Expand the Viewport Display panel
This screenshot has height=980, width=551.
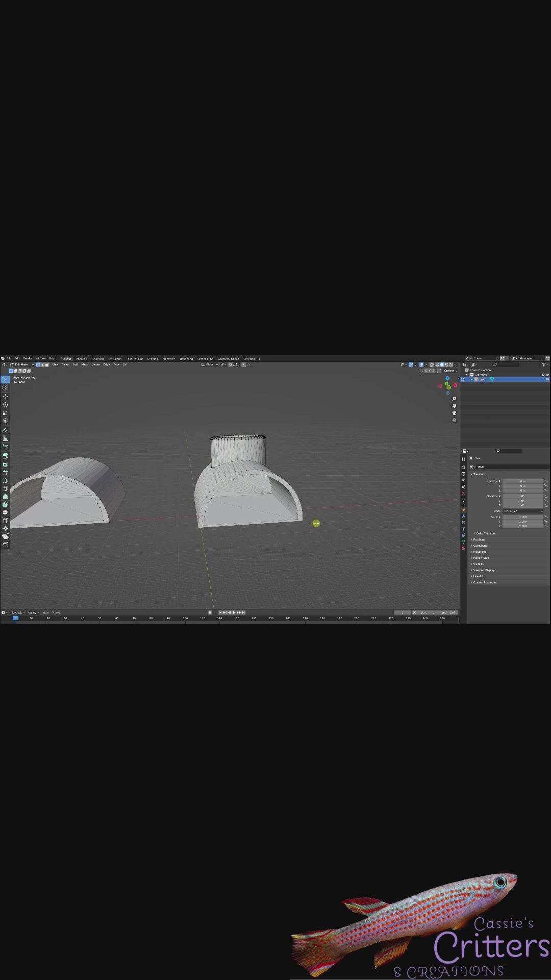point(484,570)
